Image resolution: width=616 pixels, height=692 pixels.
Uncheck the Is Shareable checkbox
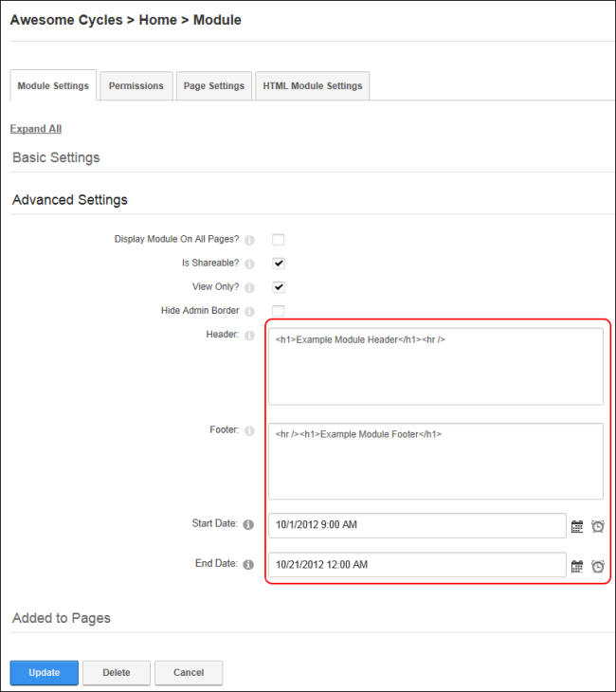(x=279, y=264)
